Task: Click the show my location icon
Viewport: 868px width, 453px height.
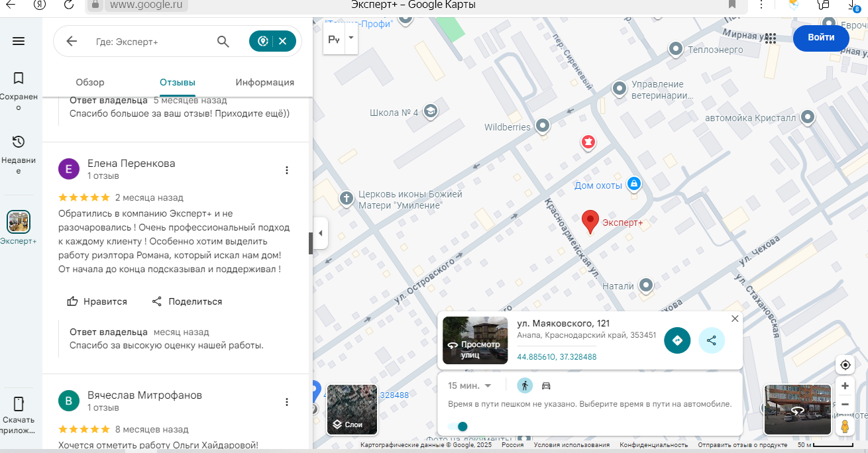Action: tap(845, 365)
